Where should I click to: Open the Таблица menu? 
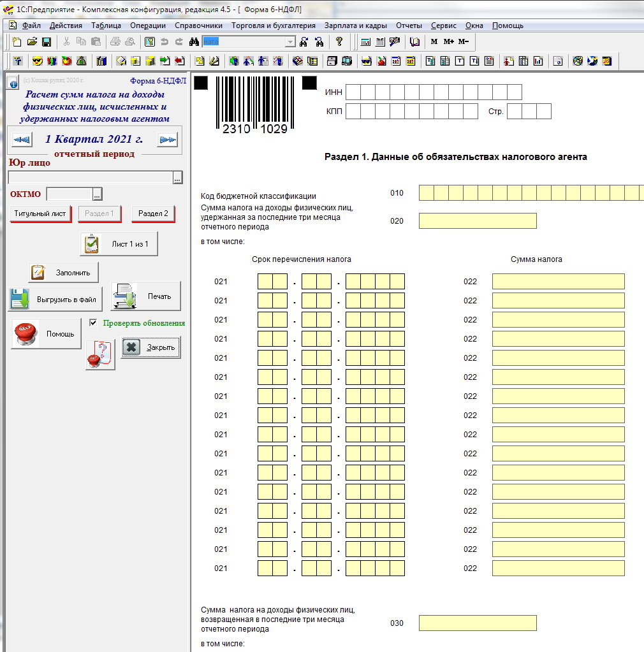click(x=106, y=25)
